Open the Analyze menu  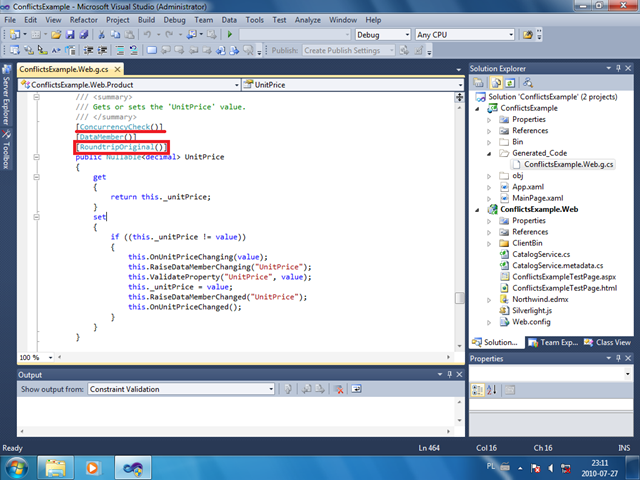[x=308, y=20]
